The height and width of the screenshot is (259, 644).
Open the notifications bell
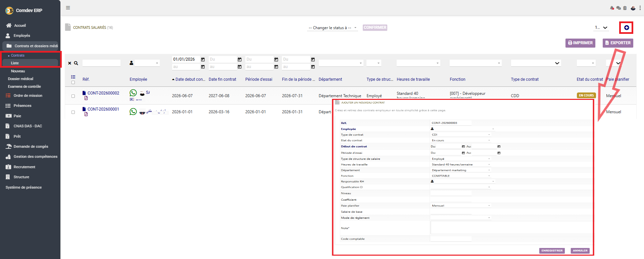click(612, 8)
